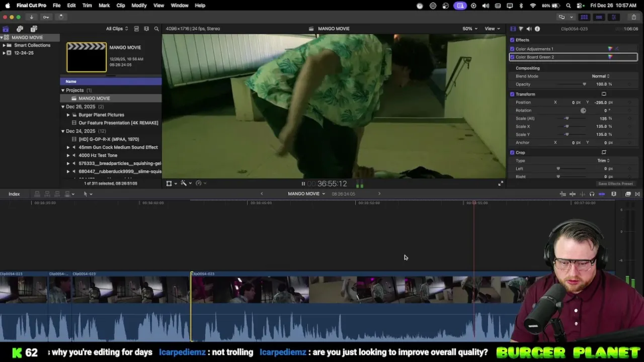Open the Audio inspector speaker icon

[529, 29]
